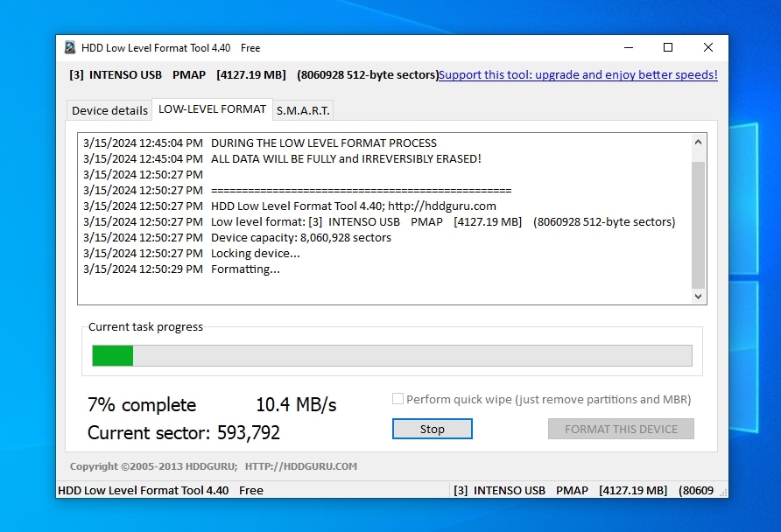This screenshot has width=781, height=532.
Task: Click the Copyright ©2005-2013 HDDGURU text
Action: coord(153,466)
